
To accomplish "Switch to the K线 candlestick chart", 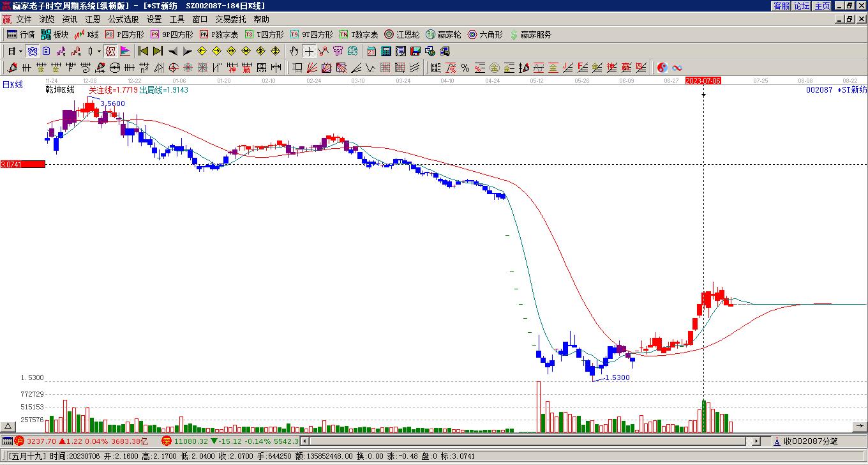I will (x=87, y=34).
